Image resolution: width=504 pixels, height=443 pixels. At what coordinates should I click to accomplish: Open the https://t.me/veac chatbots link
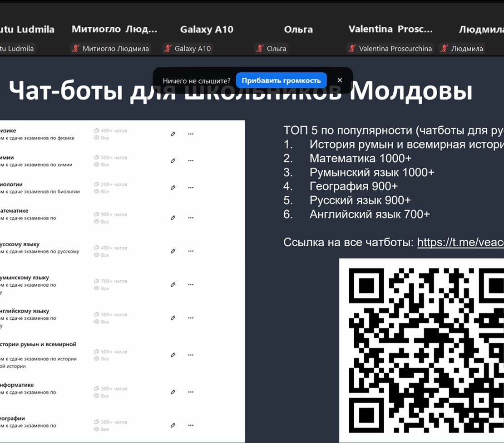460,242
